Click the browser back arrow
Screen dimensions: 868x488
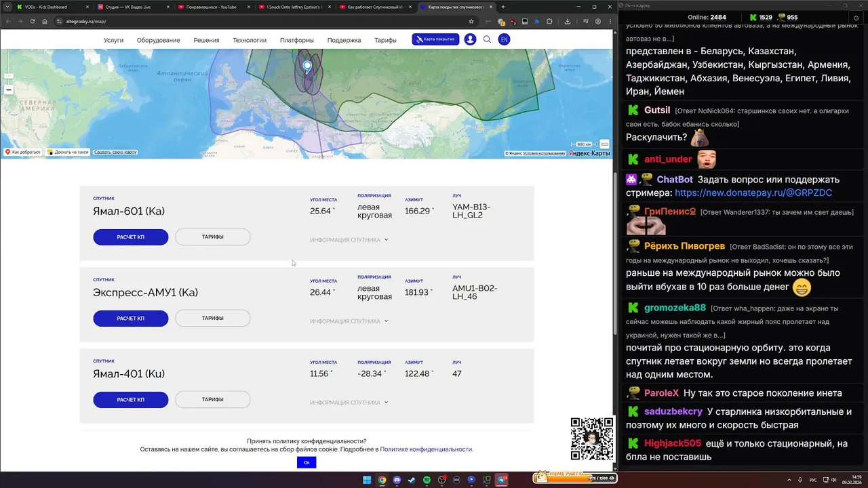pos(7,21)
